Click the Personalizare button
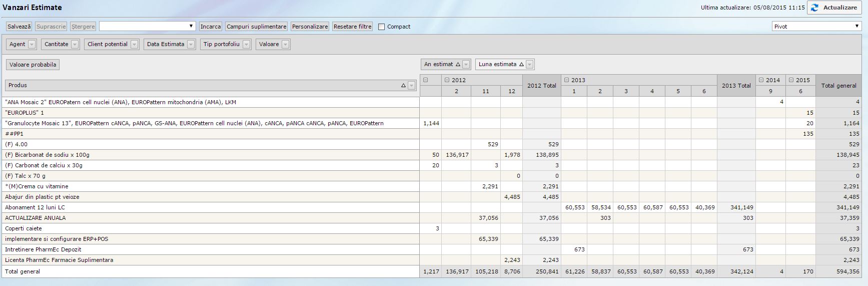 click(x=310, y=27)
